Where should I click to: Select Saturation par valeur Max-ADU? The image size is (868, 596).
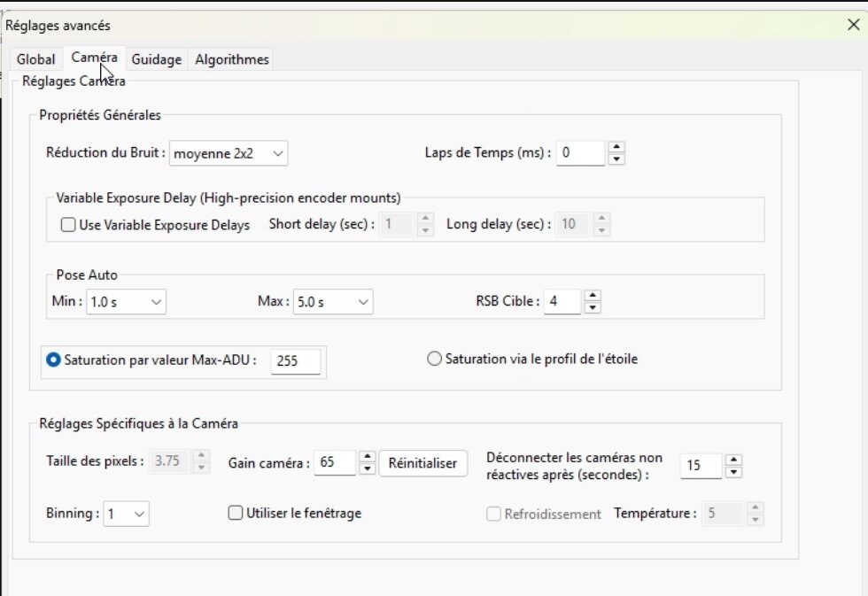coord(55,359)
